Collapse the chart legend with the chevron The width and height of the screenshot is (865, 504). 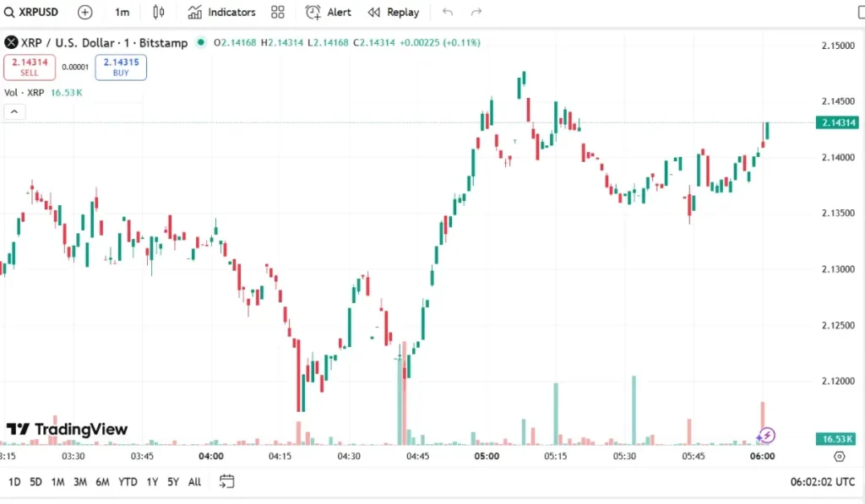point(14,111)
